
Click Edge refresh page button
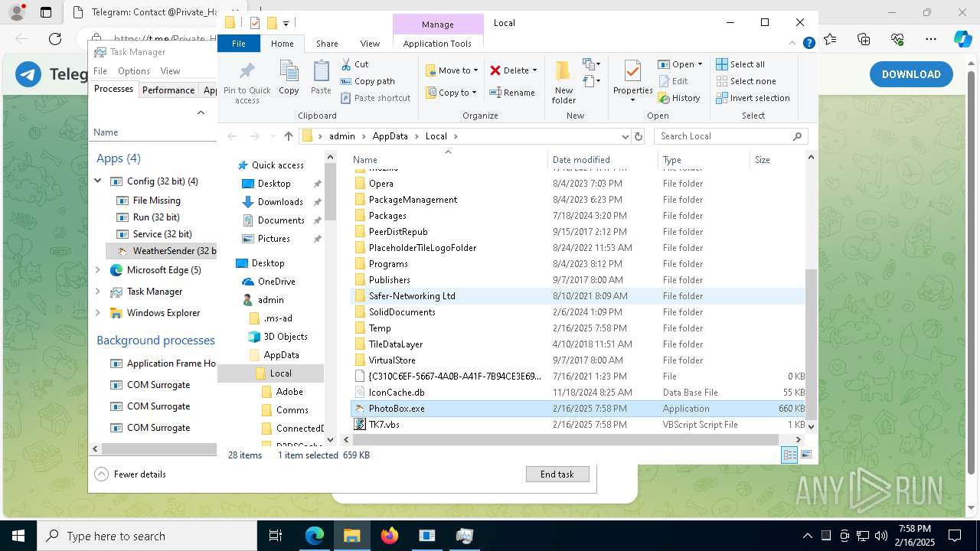coord(55,39)
